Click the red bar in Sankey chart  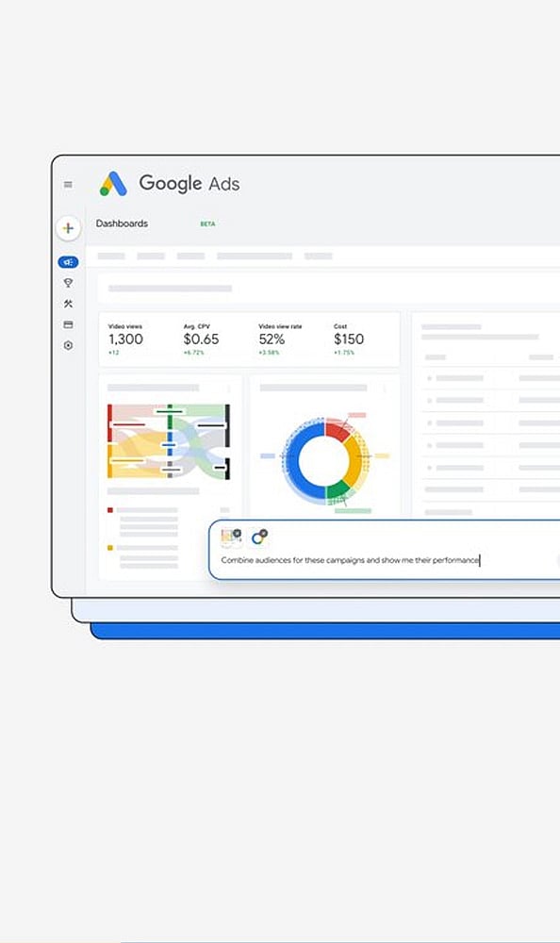click(x=110, y=422)
